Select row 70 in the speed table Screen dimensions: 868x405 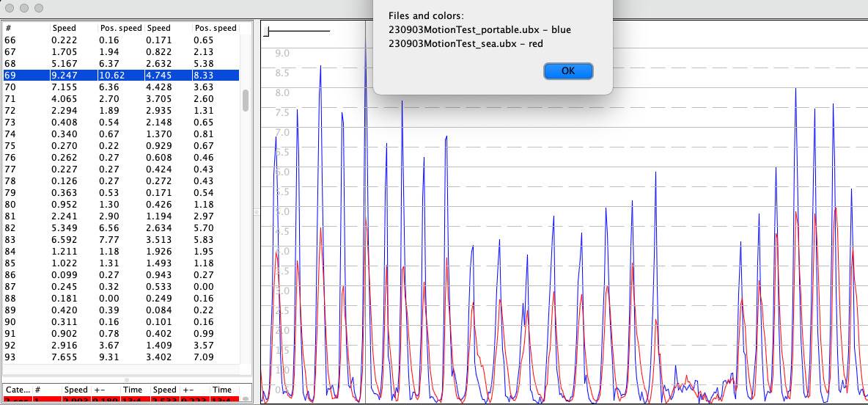(121, 87)
